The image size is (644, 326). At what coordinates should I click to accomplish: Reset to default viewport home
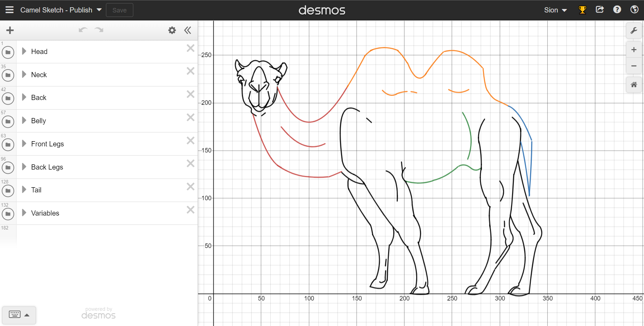(634, 85)
